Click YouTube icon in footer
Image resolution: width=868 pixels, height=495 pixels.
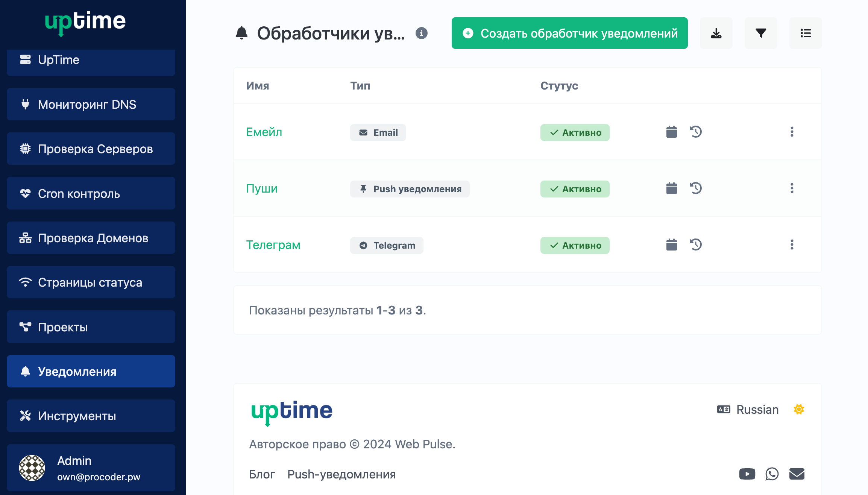click(x=747, y=474)
